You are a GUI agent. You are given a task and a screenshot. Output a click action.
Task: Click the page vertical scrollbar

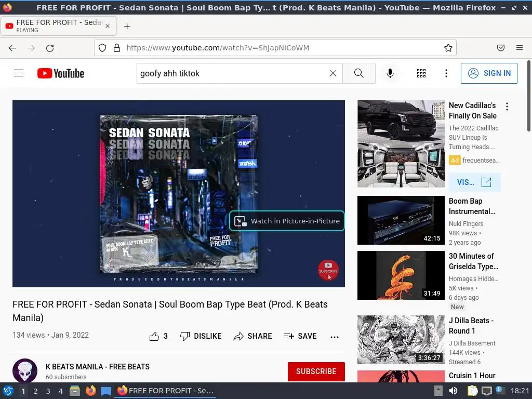tap(528, 96)
